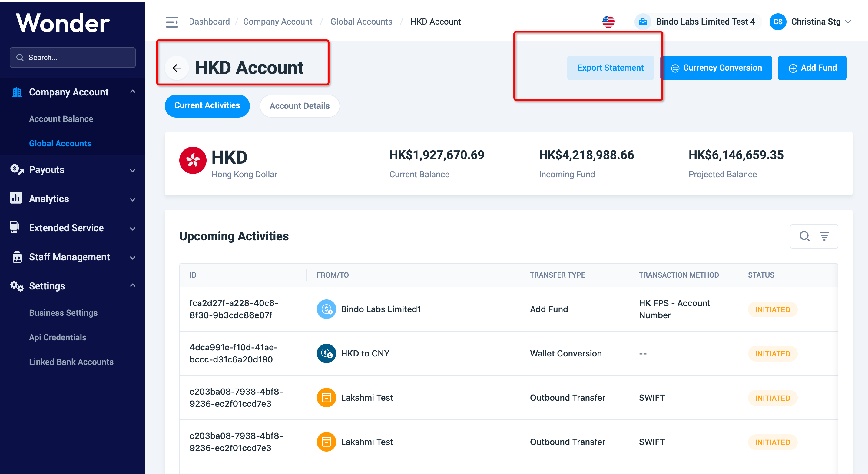Click the HKD to CNY name

pos(365,353)
